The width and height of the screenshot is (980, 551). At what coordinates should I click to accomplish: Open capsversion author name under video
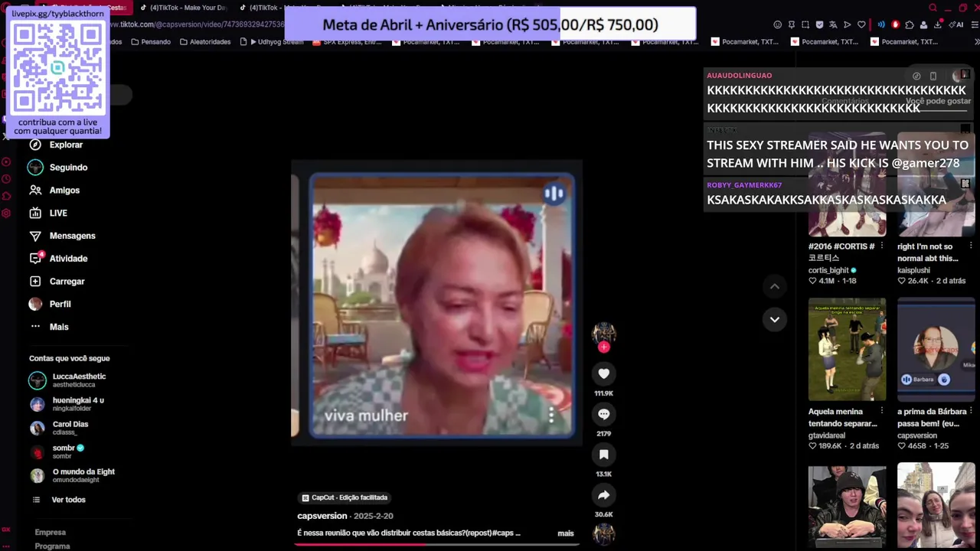coord(322,516)
